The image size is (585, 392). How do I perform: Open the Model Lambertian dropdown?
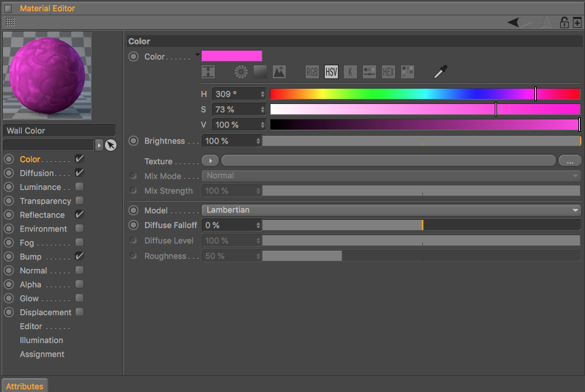[x=391, y=210]
